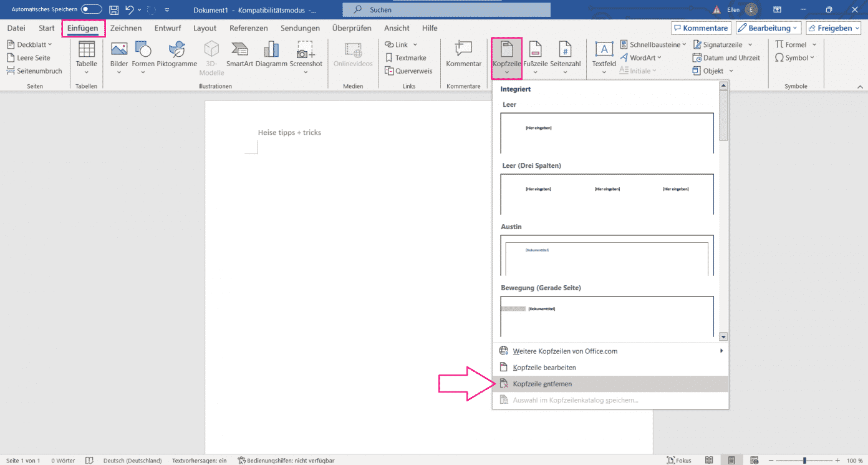
Task: Switch to the Layout ribbon tab
Action: click(x=205, y=28)
